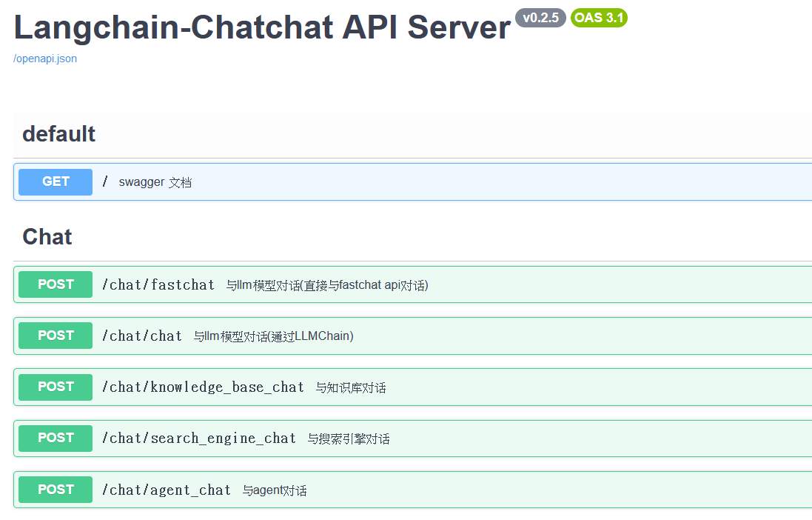Expand the /chat/chat endpoint path

point(142,336)
